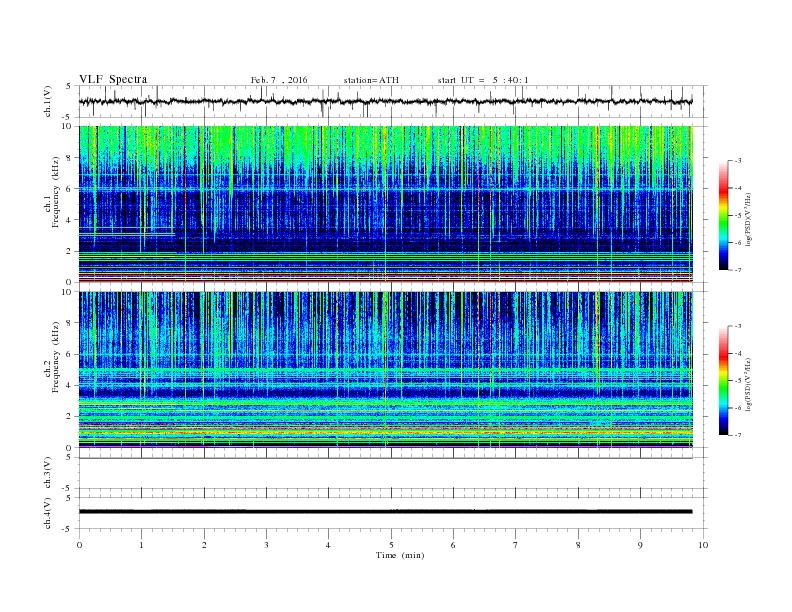The width and height of the screenshot is (792, 612).
Task: Click the "start UT = 5 :40: 1" text
Action: (x=483, y=80)
